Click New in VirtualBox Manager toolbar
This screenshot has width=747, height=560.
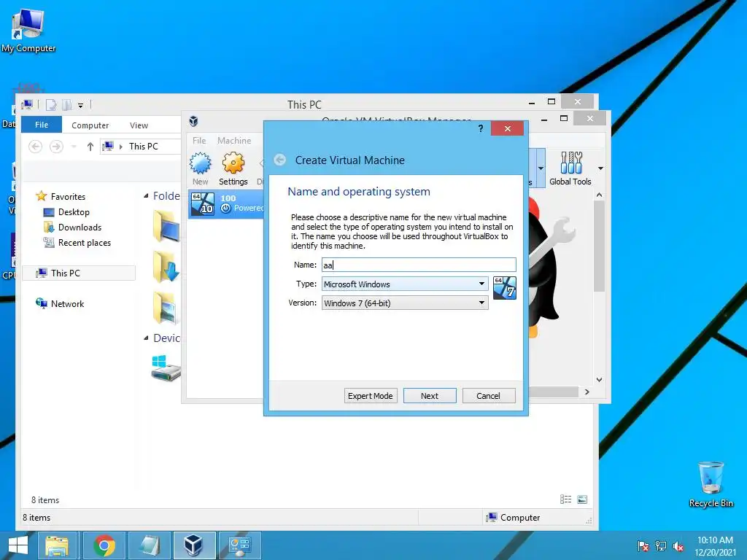[200, 168]
